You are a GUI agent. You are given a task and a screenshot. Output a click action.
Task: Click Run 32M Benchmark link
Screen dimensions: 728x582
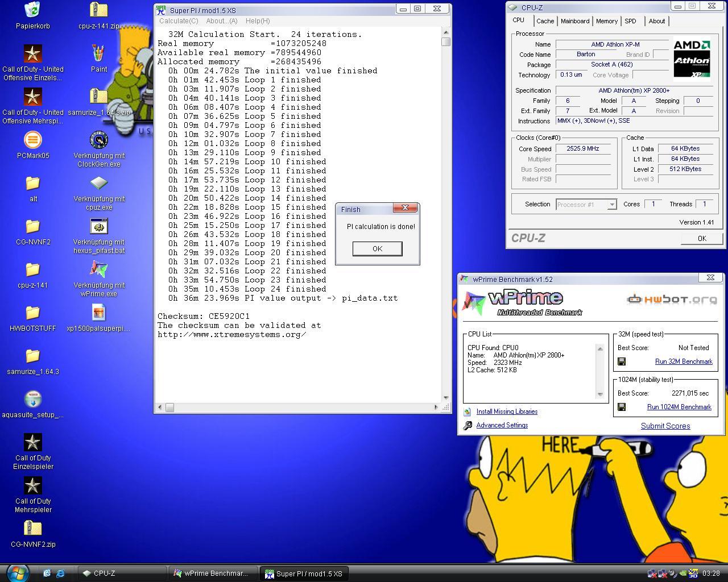point(684,361)
